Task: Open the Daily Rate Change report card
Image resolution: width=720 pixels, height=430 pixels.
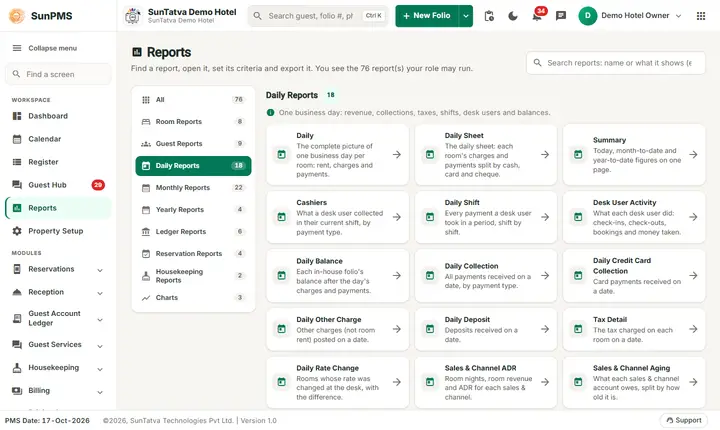Action: 338,382
